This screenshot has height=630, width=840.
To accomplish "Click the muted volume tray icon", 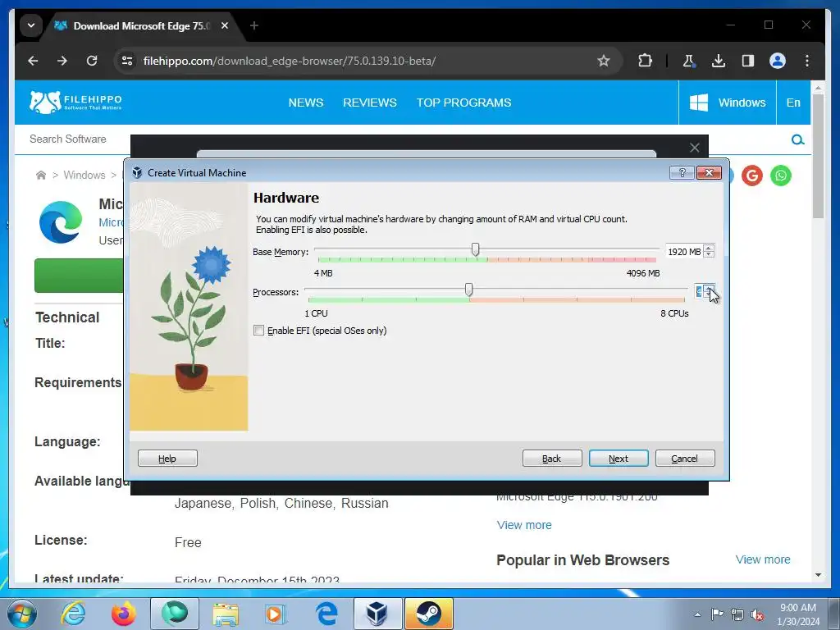I will click(757, 614).
